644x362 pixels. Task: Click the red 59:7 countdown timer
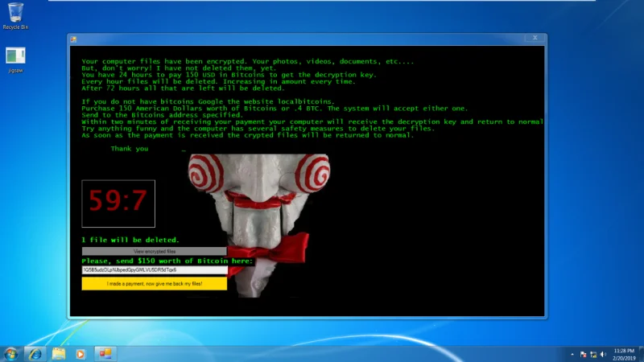[x=118, y=204]
